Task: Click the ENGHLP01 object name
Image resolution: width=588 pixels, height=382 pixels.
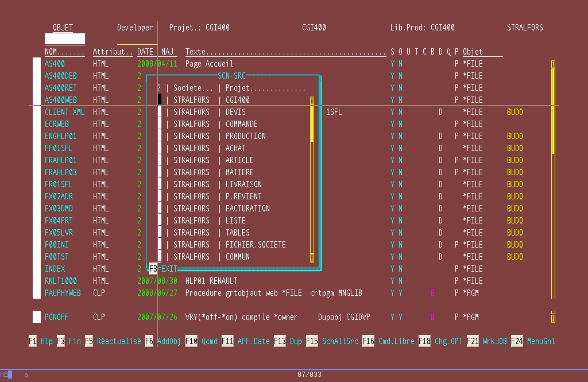Action: (x=61, y=136)
